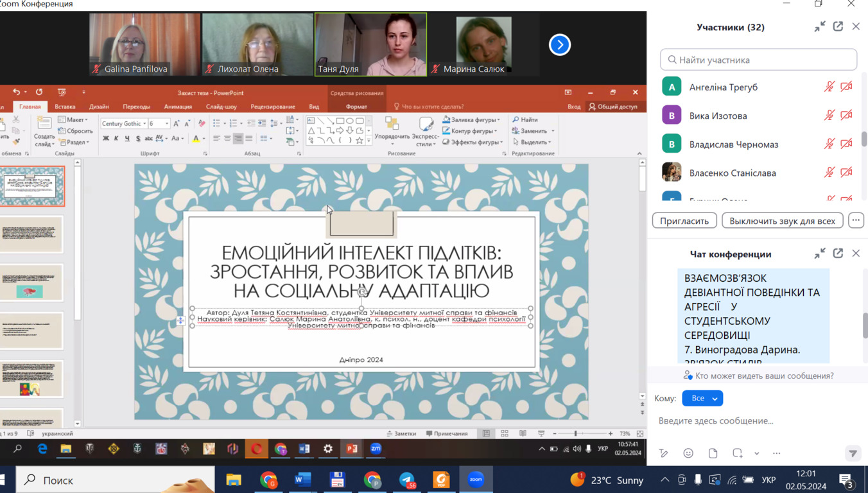Click Сбросить slide reset button
Screen dimensions: 868x493
pyautogui.click(x=76, y=131)
